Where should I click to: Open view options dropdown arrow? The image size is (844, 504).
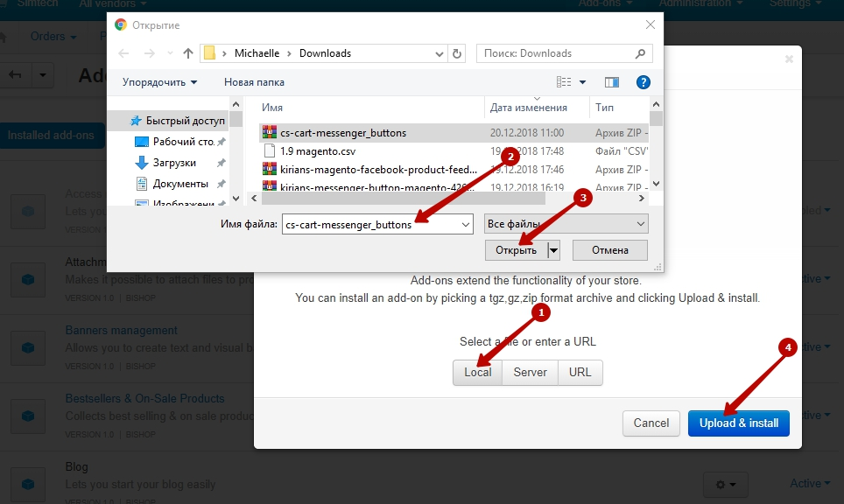click(582, 82)
